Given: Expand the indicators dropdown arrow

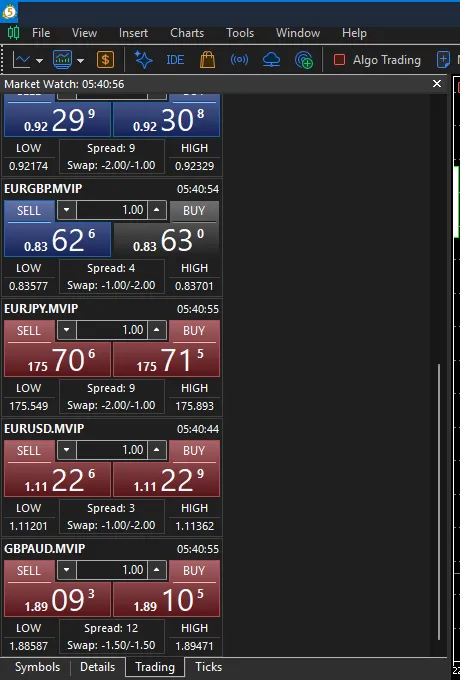Looking at the screenshot, I should (80, 60).
